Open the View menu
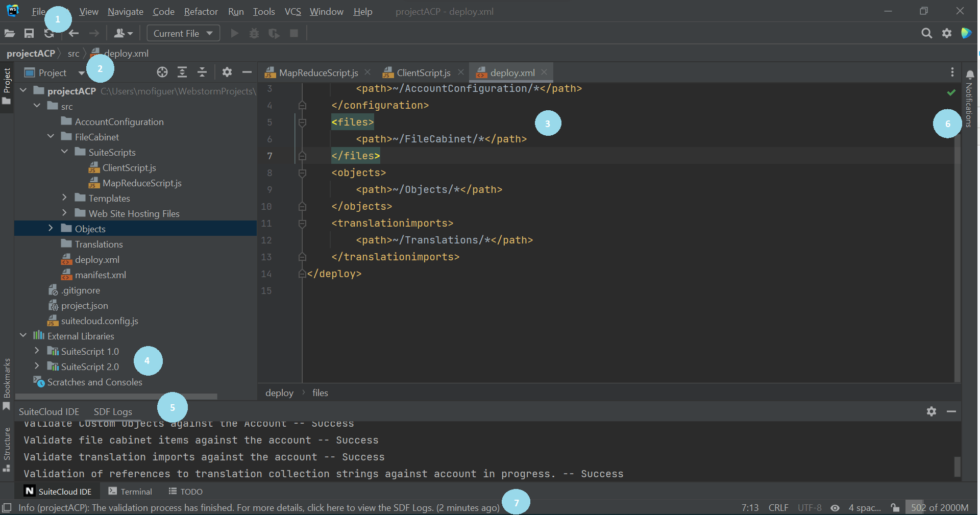980x515 pixels. coord(89,11)
